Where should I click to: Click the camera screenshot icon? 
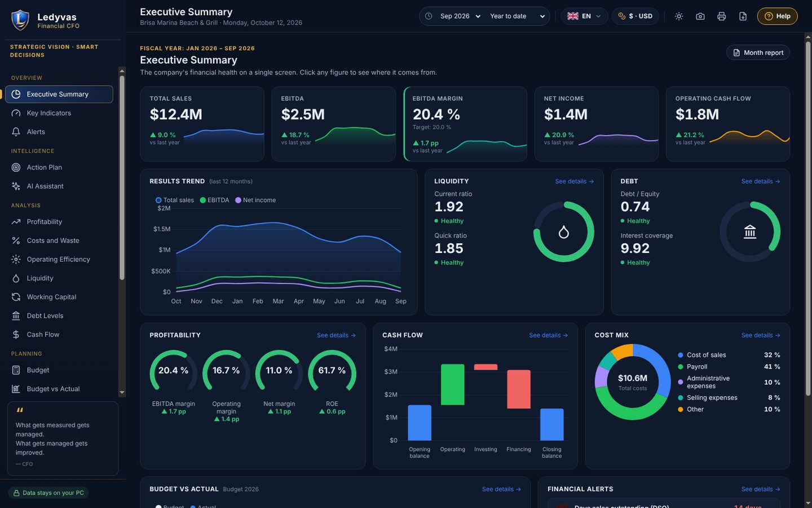coord(700,16)
